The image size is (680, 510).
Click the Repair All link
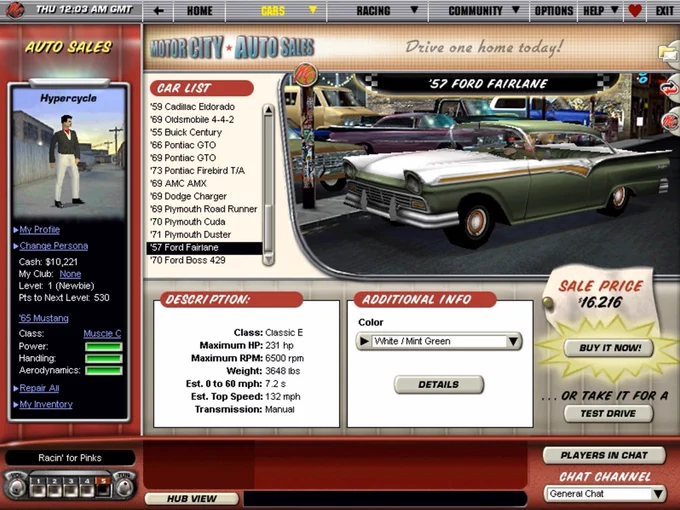coord(39,388)
